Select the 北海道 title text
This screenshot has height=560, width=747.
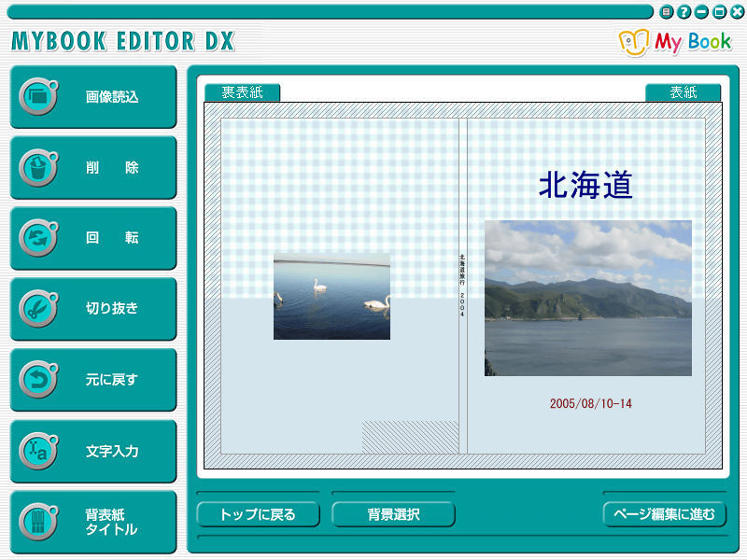click(585, 185)
